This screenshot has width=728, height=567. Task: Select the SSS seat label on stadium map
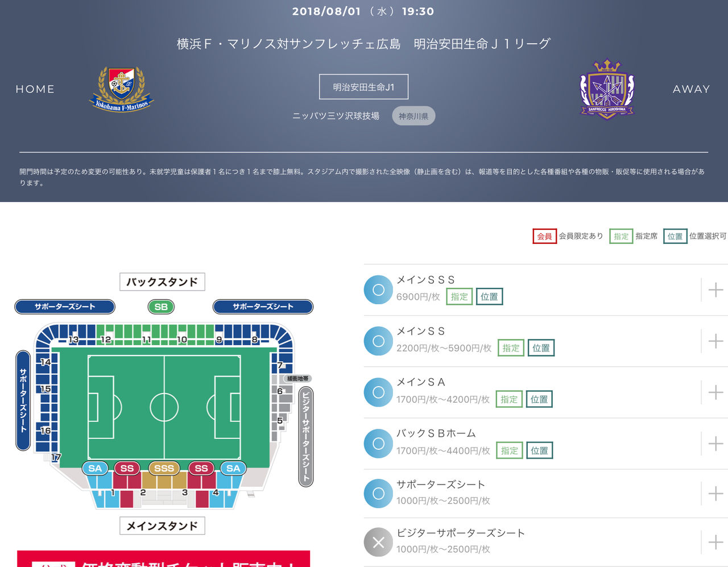coord(164,468)
